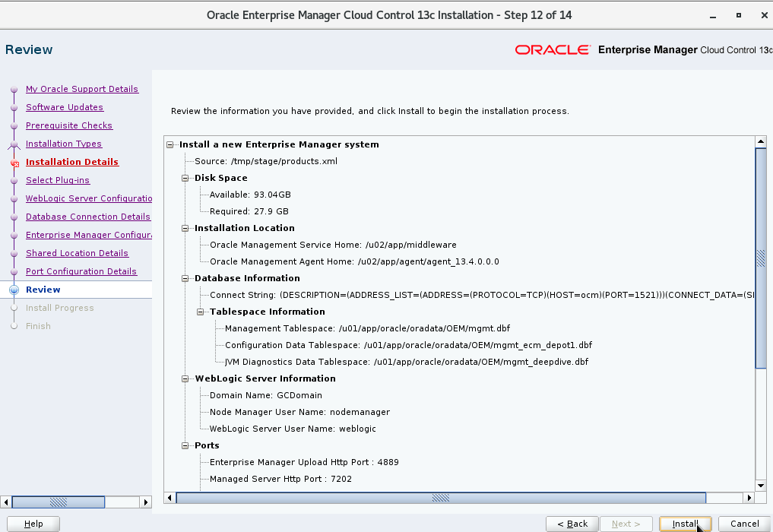Go to Shared Location Details step
The width and height of the screenshot is (773, 532).
(77, 253)
